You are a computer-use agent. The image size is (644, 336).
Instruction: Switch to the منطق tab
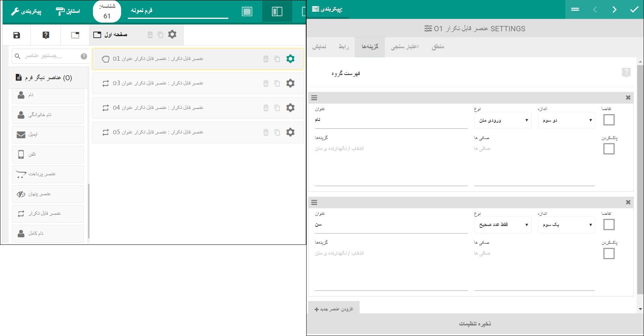point(438,47)
